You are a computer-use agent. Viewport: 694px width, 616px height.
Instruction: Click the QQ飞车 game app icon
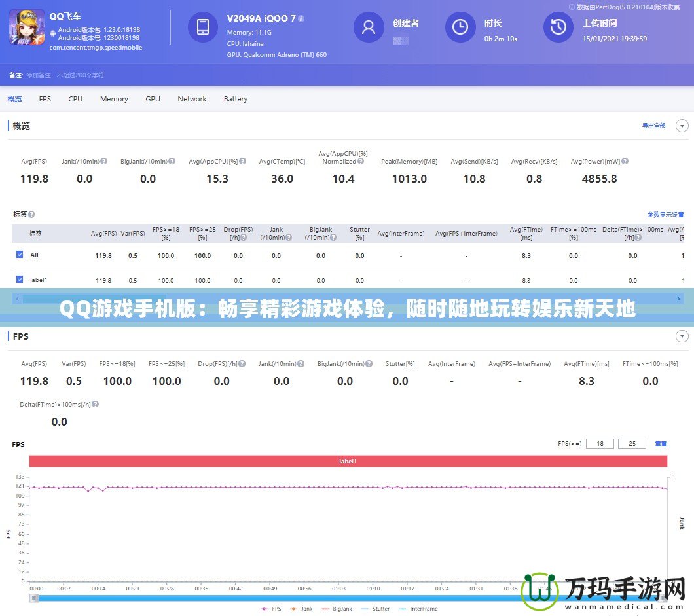click(x=27, y=27)
